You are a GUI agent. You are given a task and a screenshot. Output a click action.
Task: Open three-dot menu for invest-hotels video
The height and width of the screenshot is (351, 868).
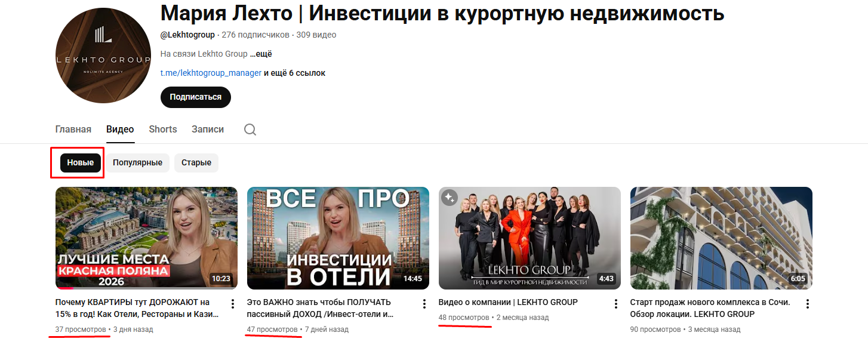pos(424,304)
